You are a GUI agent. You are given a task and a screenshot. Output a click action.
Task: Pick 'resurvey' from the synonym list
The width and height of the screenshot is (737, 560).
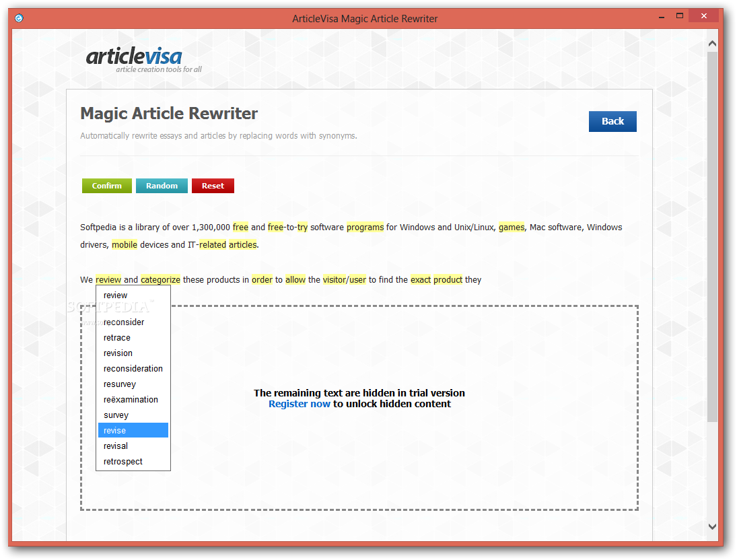133,384
